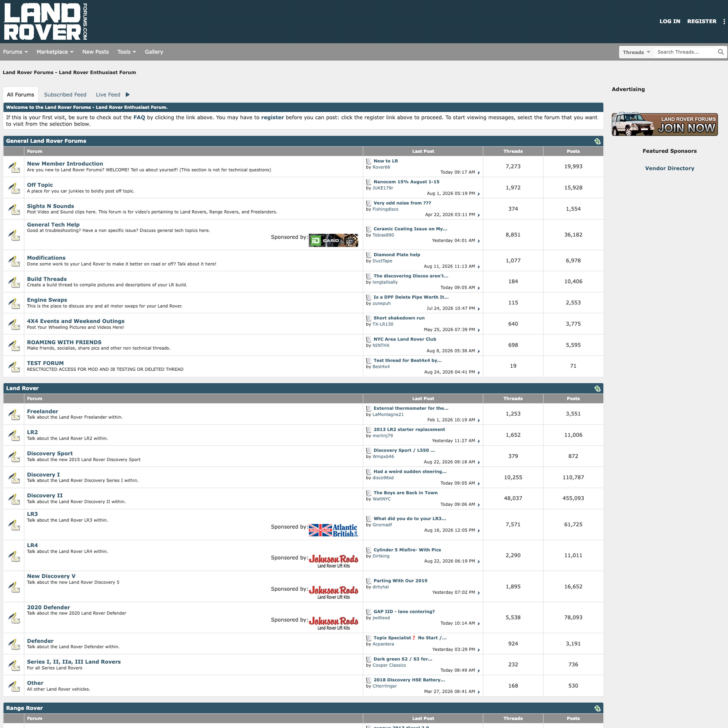Open the Threads search type dropdown
The width and height of the screenshot is (728, 728).
[x=636, y=52]
